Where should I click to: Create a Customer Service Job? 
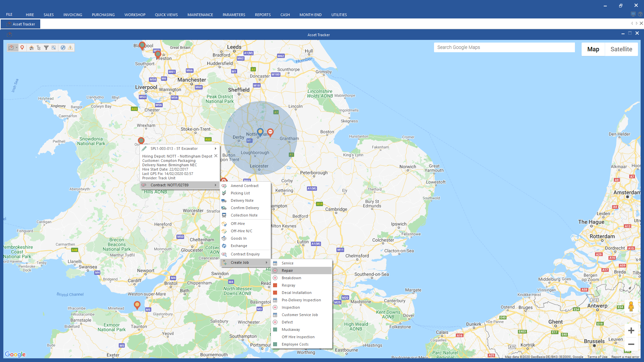point(302,315)
